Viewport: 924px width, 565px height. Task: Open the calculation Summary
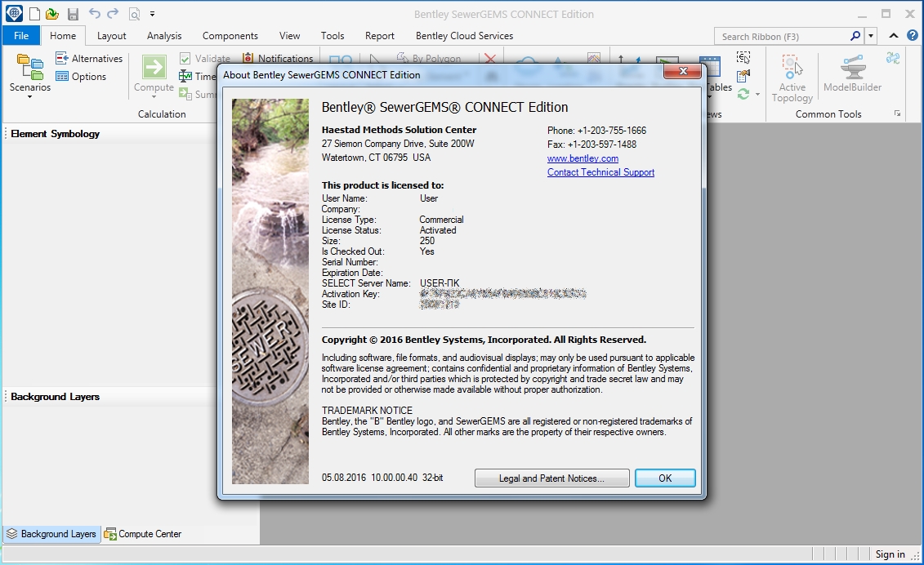click(197, 94)
